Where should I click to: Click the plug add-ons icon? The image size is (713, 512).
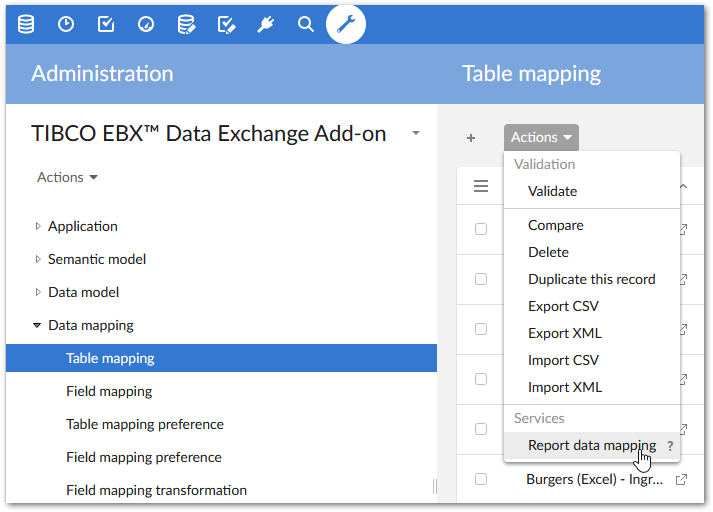click(266, 24)
